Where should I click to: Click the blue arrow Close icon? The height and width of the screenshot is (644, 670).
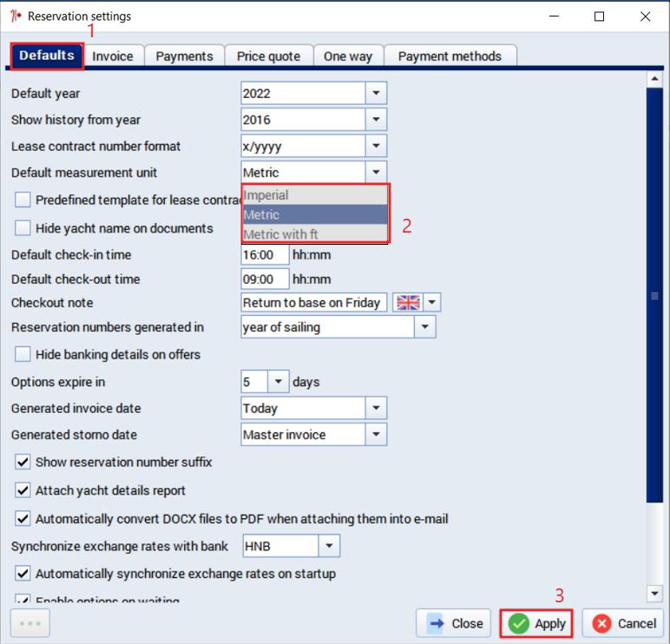[437, 623]
